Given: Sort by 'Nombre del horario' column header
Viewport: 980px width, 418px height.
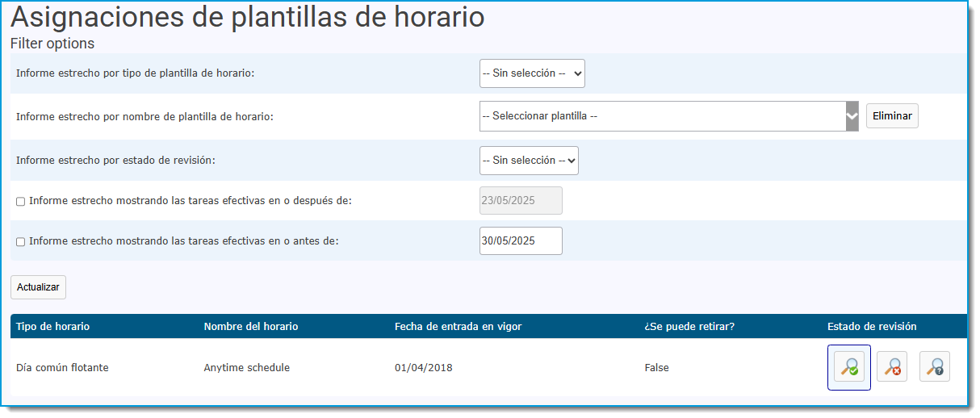Looking at the screenshot, I should [x=251, y=327].
